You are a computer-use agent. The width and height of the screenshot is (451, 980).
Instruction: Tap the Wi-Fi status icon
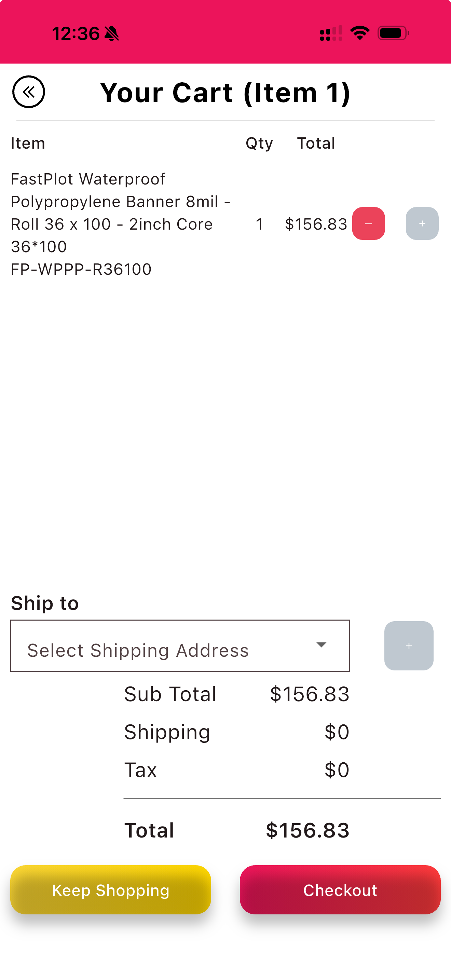pos(360,33)
